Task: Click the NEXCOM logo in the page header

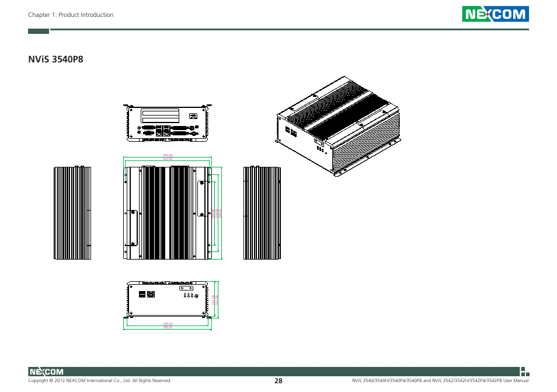Action: point(495,14)
